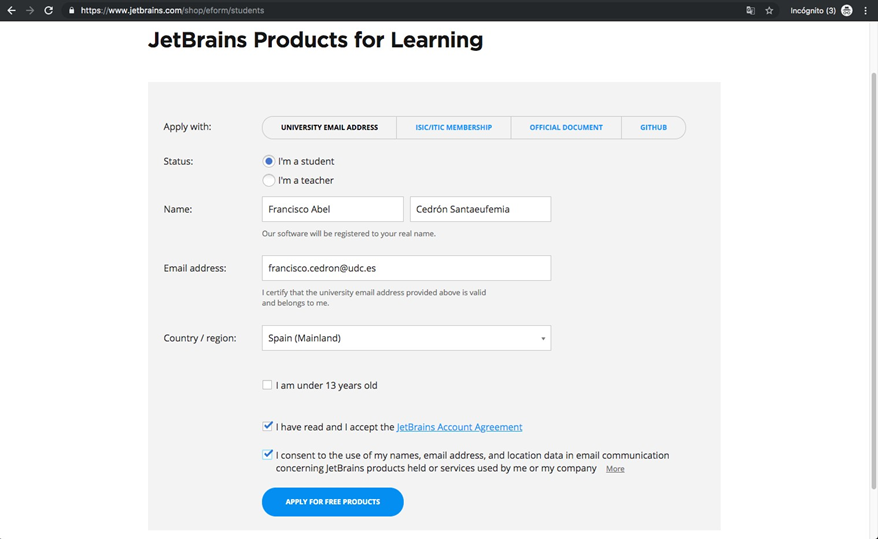Click the browser forward arrow

point(30,10)
